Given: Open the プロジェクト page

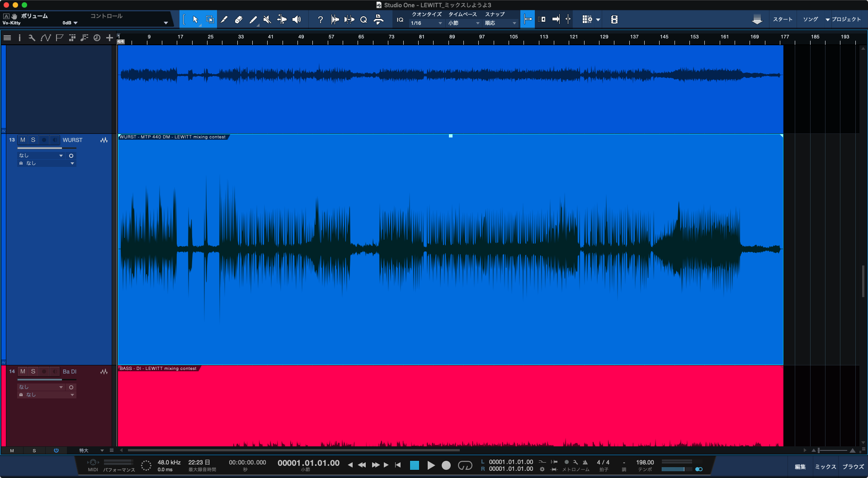Looking at the screenshot, I should pyautogui.click(x=846, y=19).
